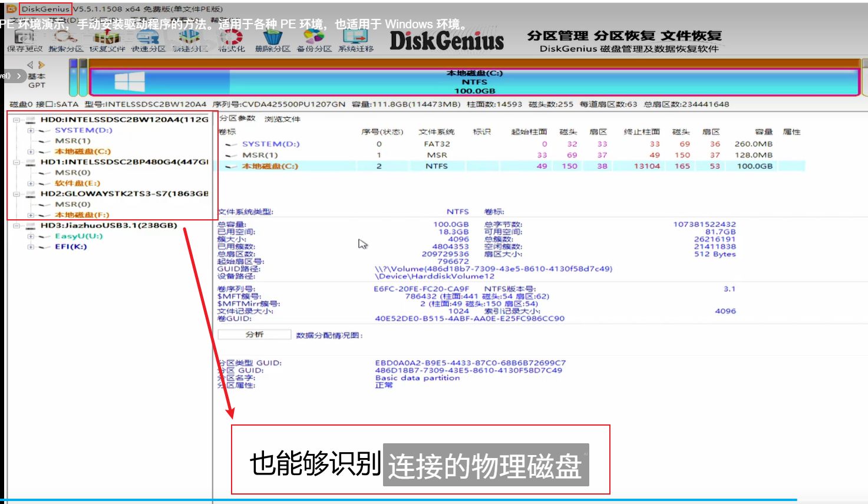This screenshot has height=504, width=868.
Task: Click the HD2 GLOWAYSTK2TS3-S7 disk icon
Action: 32,194
